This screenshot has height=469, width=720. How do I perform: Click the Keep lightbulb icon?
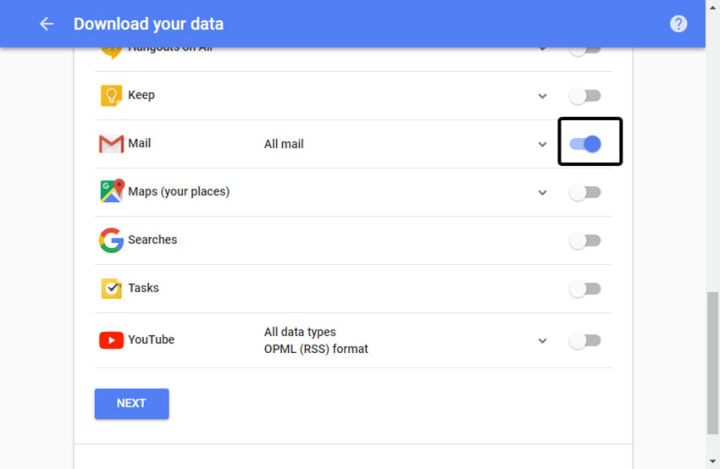coord(111,96)
